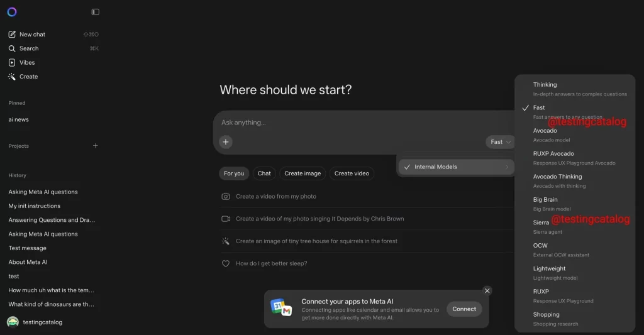Dismiss the Connect your apps banner
Image resolution: width=644 pixels, height=335 pixels.
click(x=487, y=290)
